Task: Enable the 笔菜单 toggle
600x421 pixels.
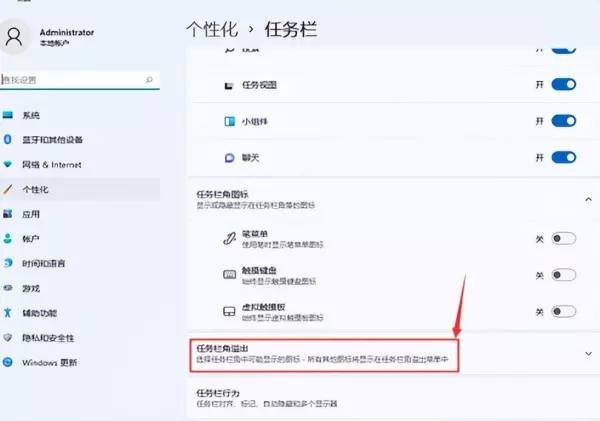Action: coord(564,238)
